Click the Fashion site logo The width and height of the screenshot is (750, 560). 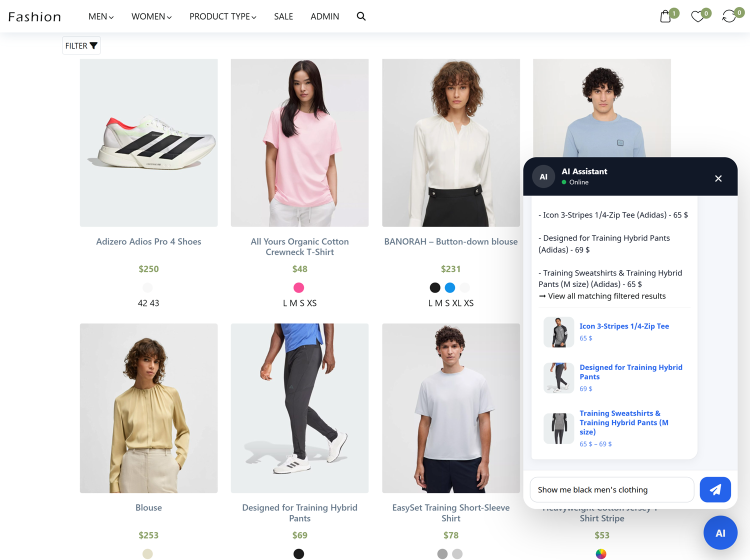(x=34, y=17)
